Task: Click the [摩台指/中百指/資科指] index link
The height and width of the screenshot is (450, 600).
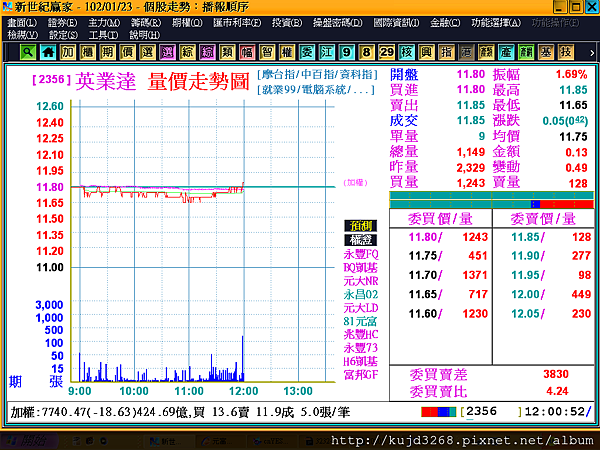Action: pos(317,74)
